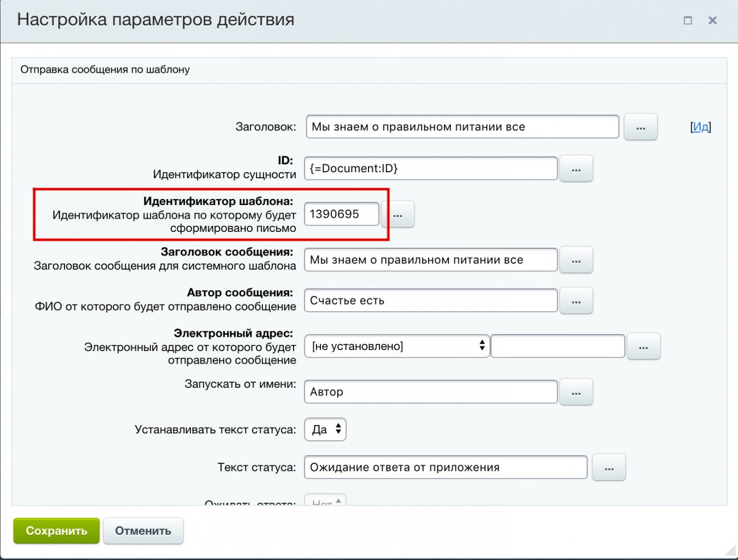
Task: Click the Заголовок field with the nutrition title
Action: (462, 126)
